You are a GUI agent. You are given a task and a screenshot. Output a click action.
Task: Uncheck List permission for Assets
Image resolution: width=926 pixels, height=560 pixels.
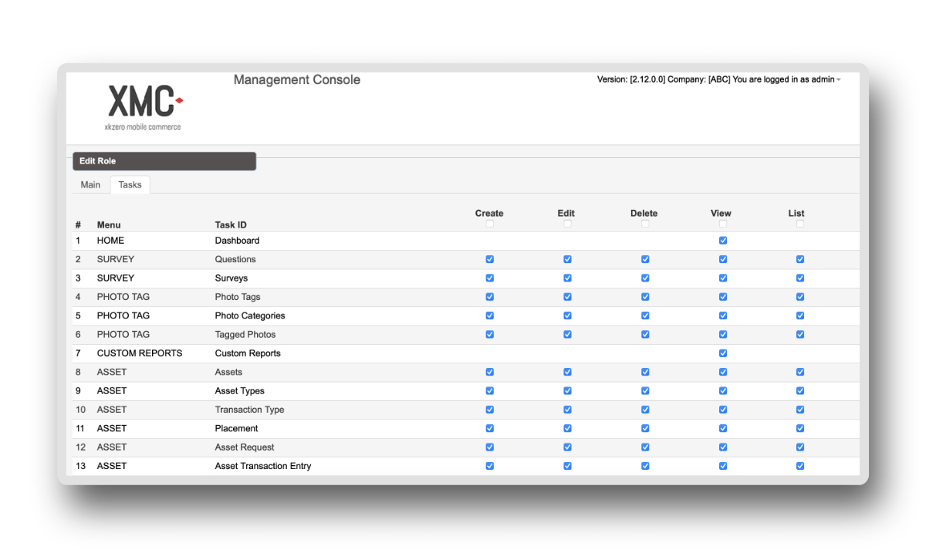coord(799,372)
